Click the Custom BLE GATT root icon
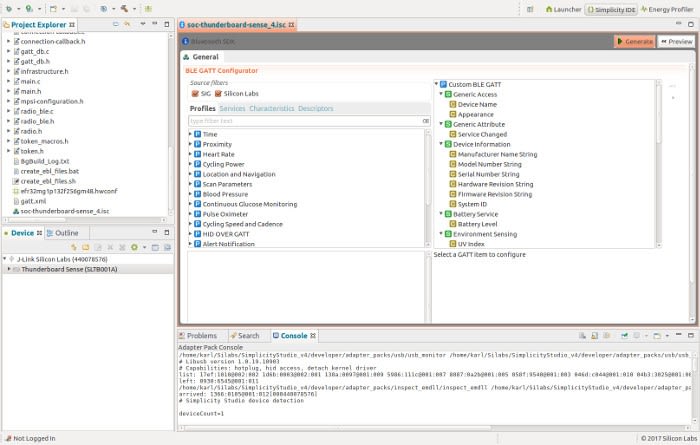 pos(443,84)
